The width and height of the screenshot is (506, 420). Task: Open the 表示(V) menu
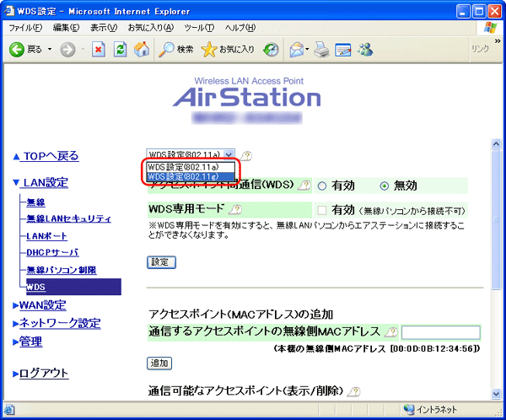(104, 28)
